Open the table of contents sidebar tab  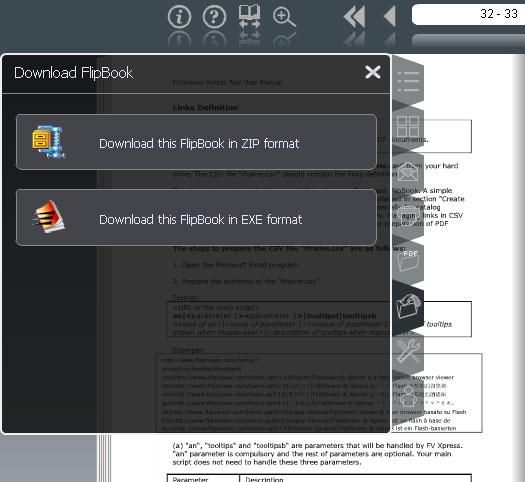[408, 81]
